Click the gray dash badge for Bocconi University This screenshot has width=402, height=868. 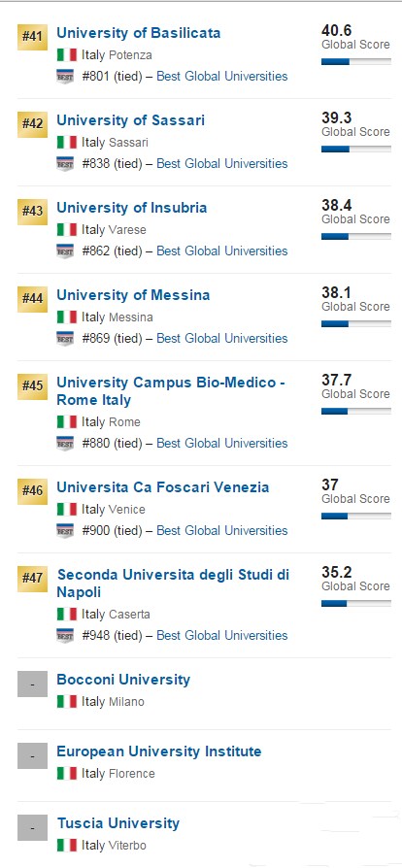pos(32,684)
